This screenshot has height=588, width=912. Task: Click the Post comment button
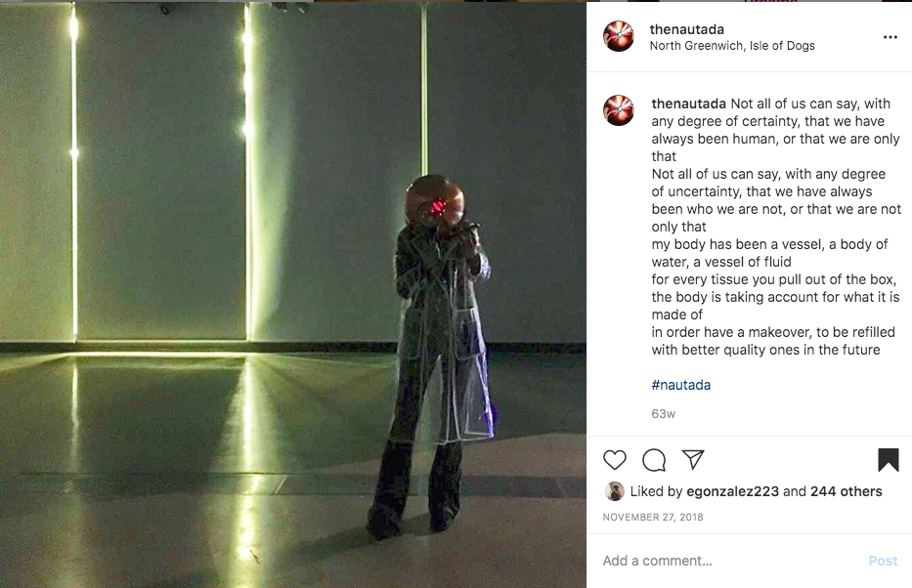[x=883, y=561]
